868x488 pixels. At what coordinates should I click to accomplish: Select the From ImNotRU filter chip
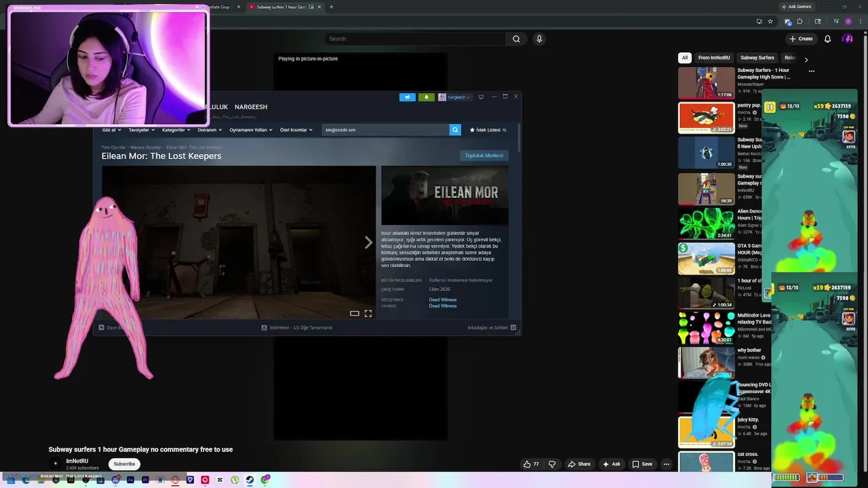coord(714,58)
